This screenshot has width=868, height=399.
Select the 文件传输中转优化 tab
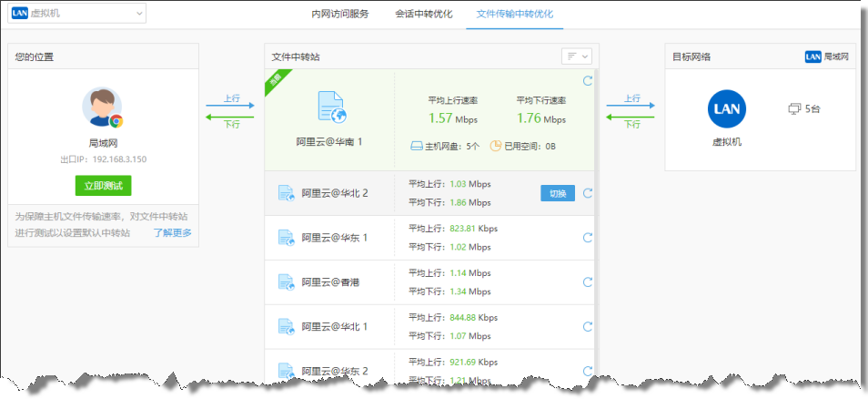(x=514, y=14)
